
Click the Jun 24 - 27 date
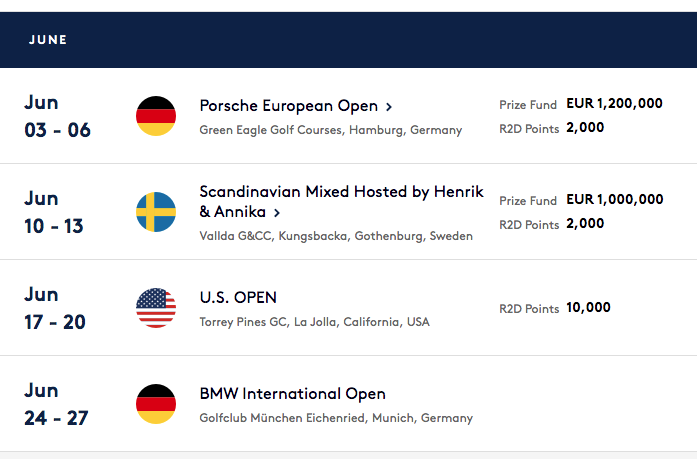tap(56, 404)
